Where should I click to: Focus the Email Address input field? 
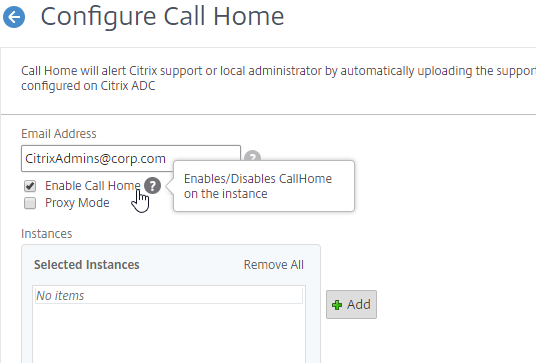coord(131,159)
